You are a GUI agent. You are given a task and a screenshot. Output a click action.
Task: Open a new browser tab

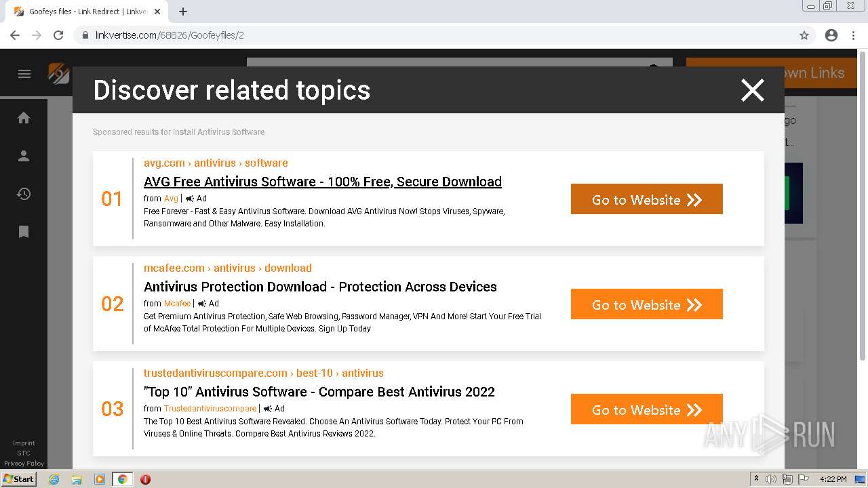pos(183,12)
